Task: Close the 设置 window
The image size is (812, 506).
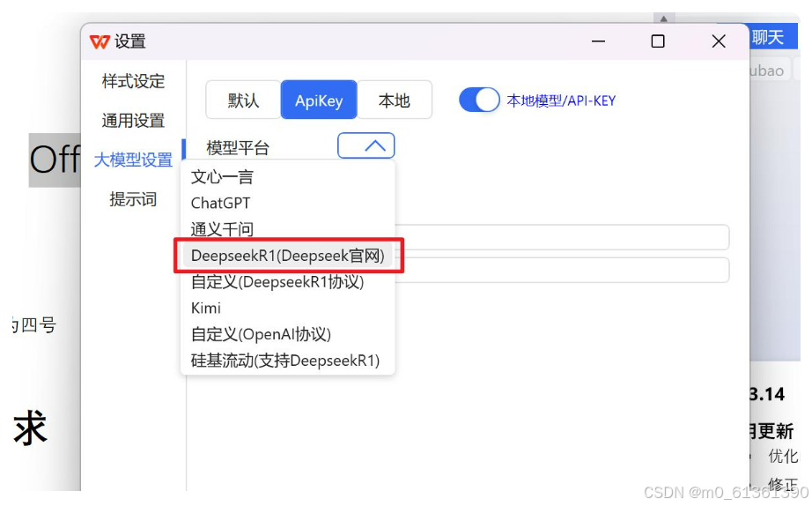Action: pos(719,41)
